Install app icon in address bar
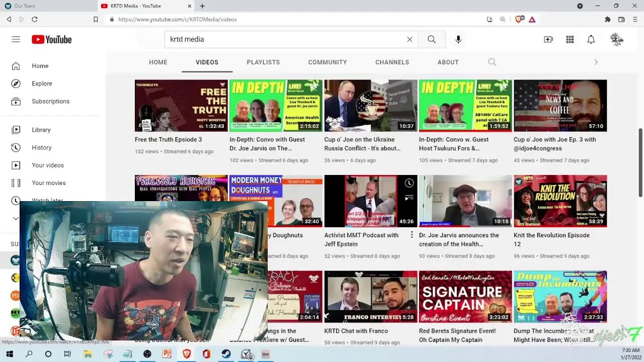Screen dimensions: 644x362 [490, 19]
